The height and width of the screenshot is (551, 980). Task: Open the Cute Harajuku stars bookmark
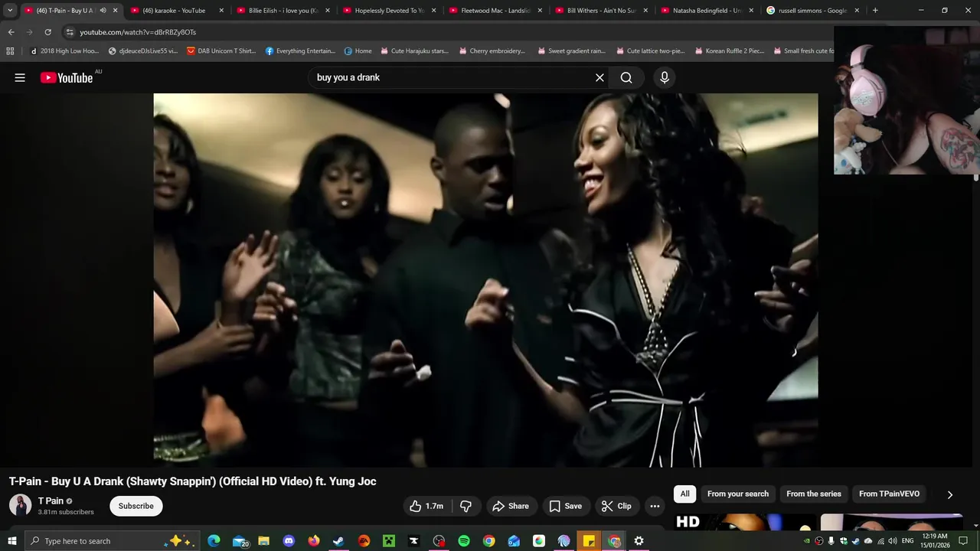413,51
